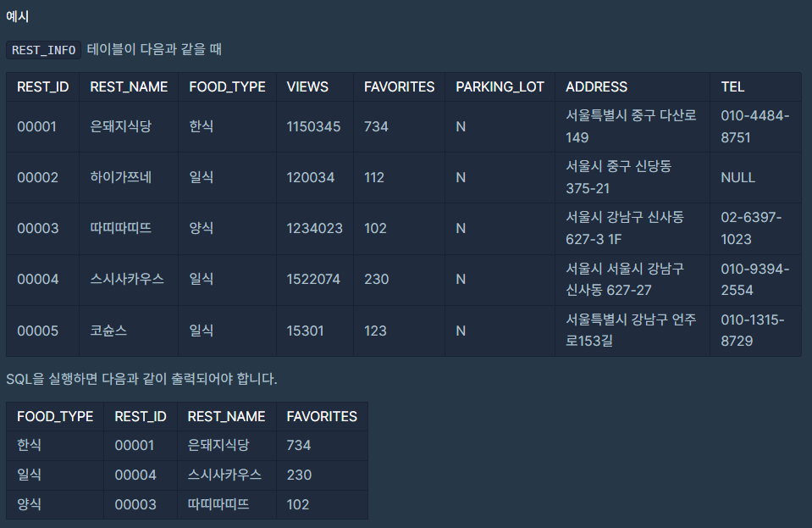Click the views value 1150345

(314, 126)
